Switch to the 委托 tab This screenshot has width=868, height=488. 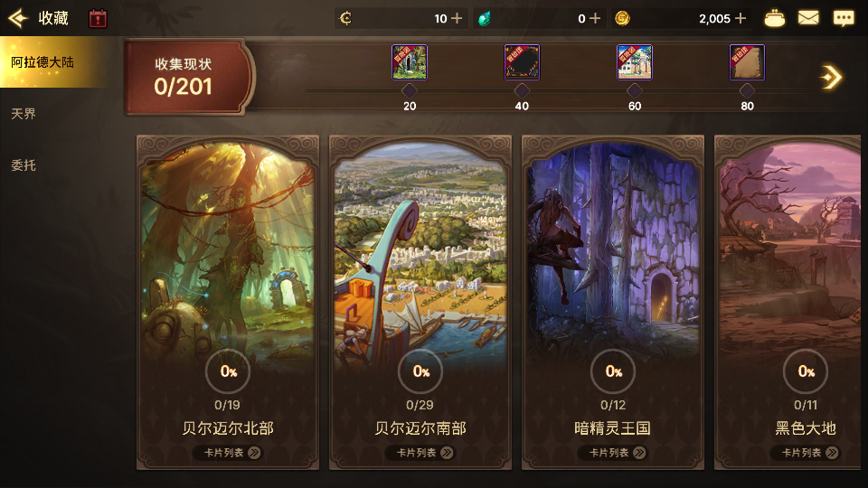24,165
